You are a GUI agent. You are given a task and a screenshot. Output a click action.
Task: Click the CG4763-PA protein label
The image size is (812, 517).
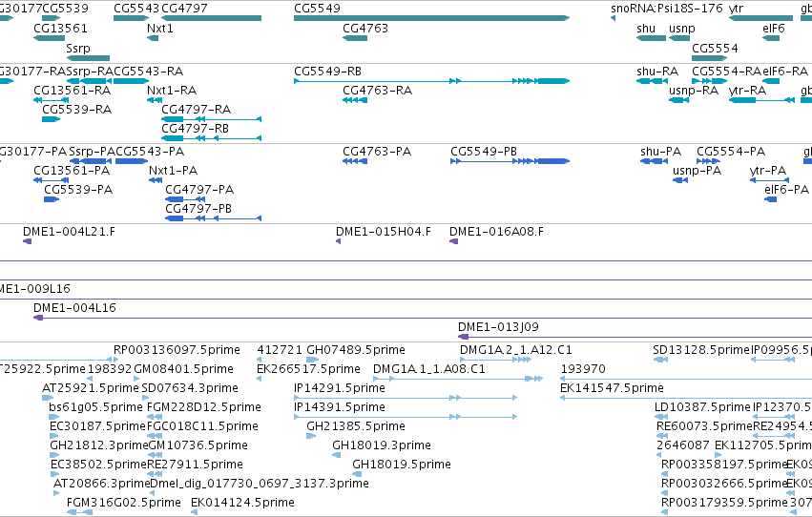pyautogui.click(x=377, y=151)
